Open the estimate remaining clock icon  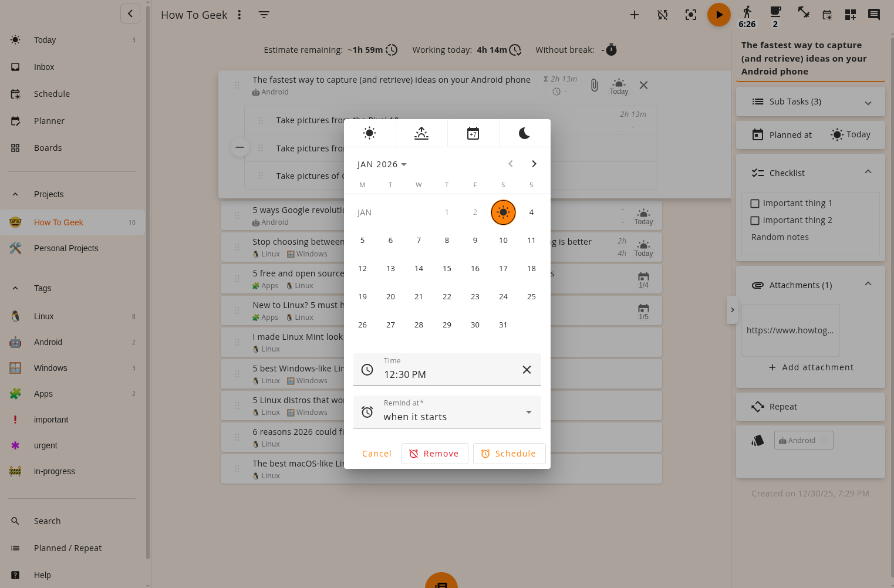coord(392,50)
